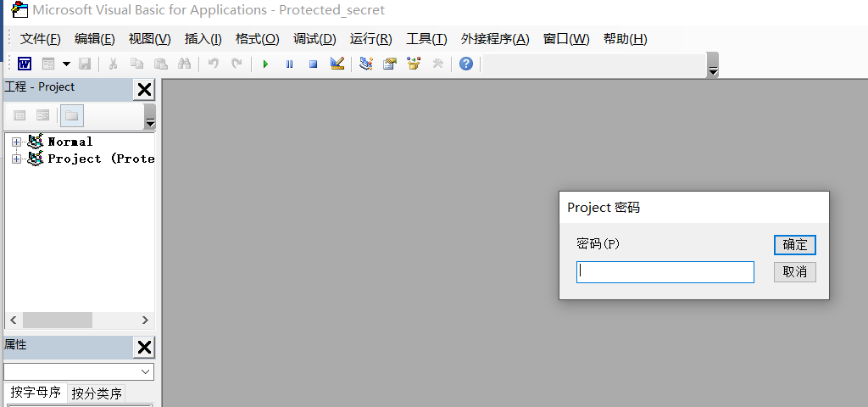Screen dimensions: 868x407
Task: Open the 外接程序(A) menu
Action: tap(495, 39)
